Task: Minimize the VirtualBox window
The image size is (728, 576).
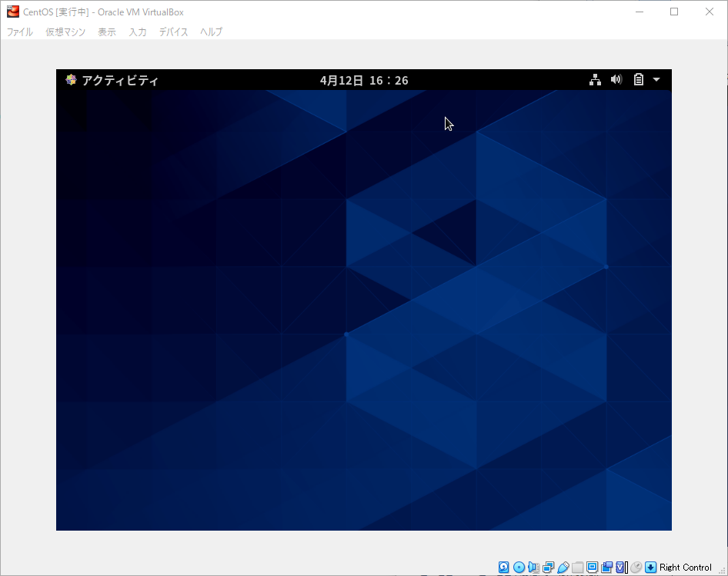Action: pos(640,12)
